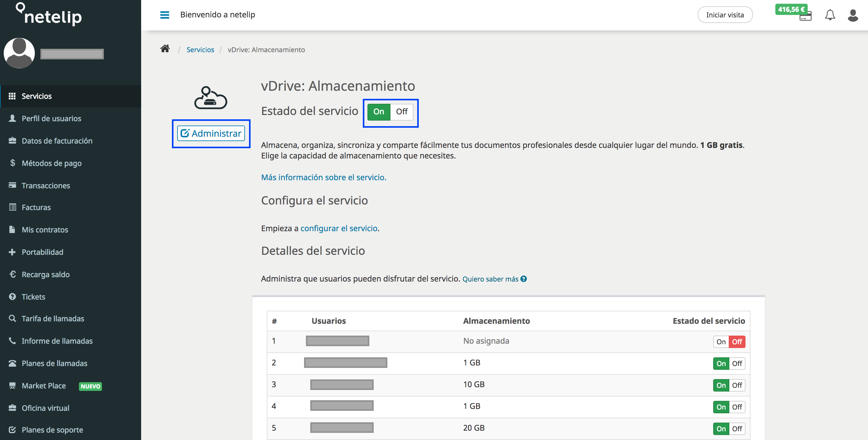868x440 pixels.
Task: Click Servicios breadcrumb link
Action: pyautogui.click(x=200, y=49)
